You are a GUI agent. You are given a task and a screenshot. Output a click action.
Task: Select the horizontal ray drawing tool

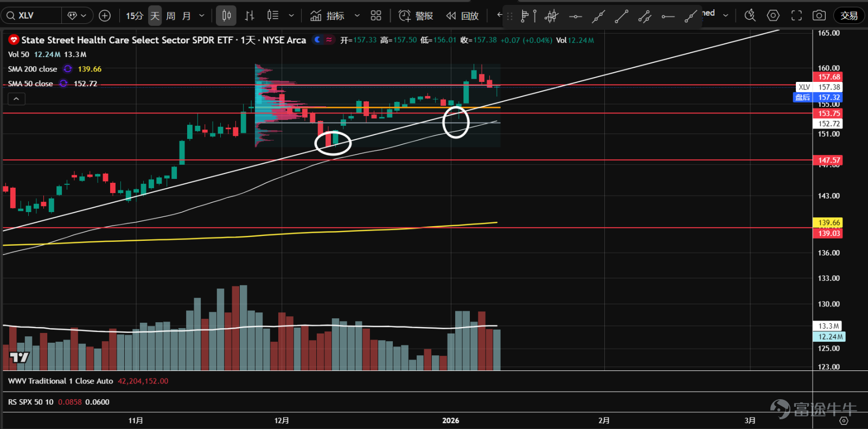(x=668, y=16)
